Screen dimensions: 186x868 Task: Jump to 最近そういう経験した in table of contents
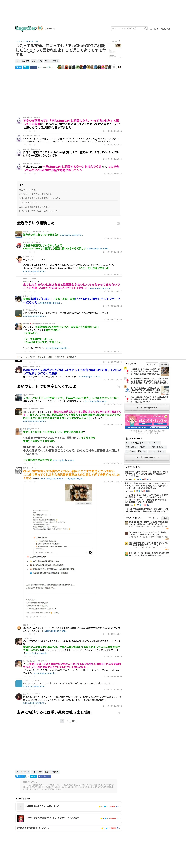pos(29,189)
